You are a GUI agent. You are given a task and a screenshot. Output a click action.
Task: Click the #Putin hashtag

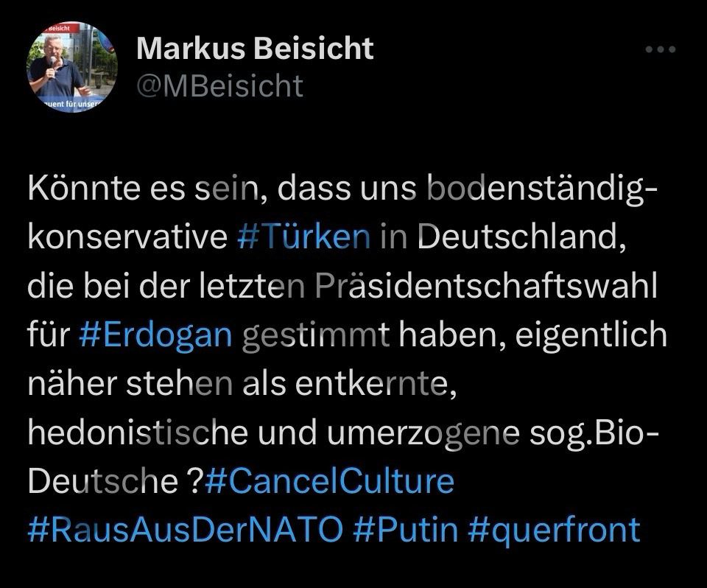pyautogui.click(x=407, y=531)
